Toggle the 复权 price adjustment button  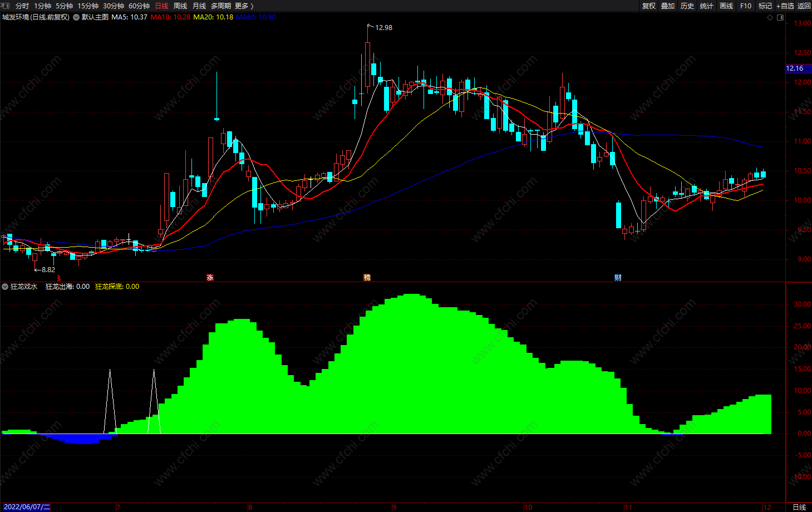click(649, 6)
